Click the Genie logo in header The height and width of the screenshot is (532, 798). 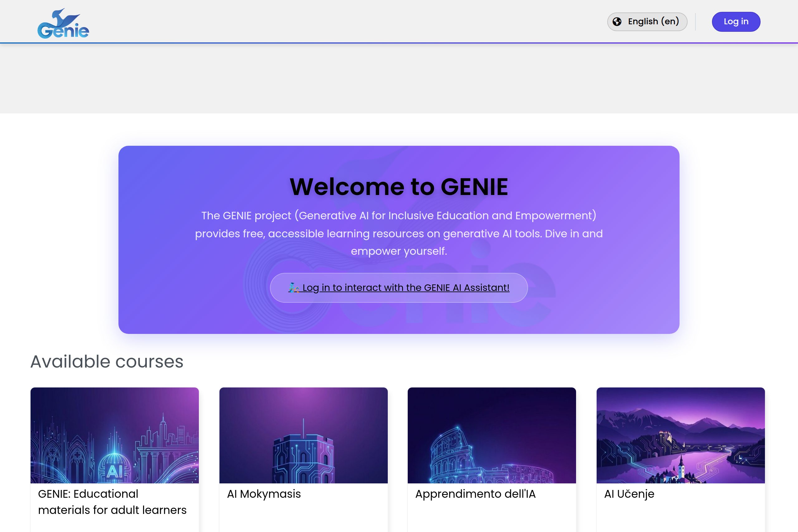tap(63, 23)
